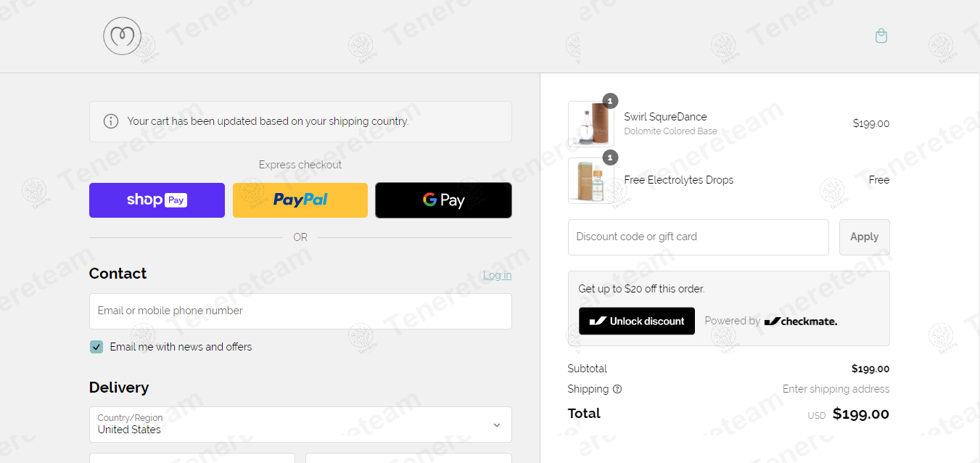Apply the discount code
980x463 pixels.
pos(864,237)
